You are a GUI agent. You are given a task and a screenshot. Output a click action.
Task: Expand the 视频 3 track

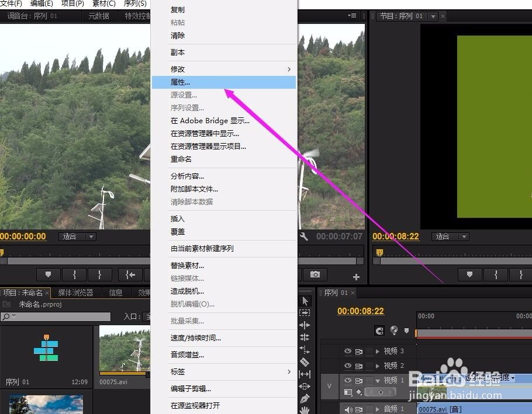click(x=377, y=352)
